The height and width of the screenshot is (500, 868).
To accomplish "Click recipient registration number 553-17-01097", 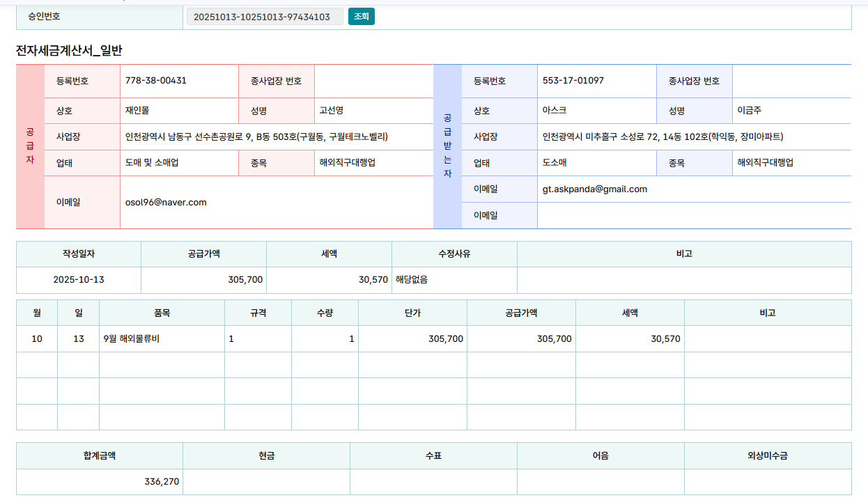I will (x=573, y=81).
